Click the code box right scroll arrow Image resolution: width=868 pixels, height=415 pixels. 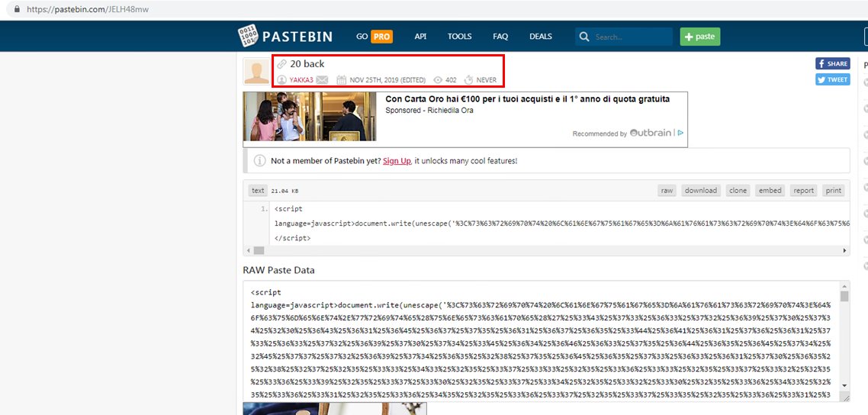tap(845, 251)
